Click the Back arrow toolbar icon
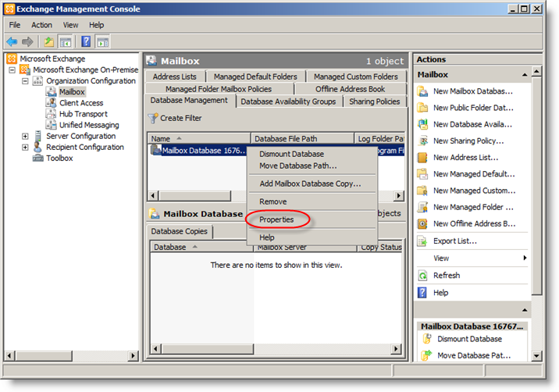The height and width of the screenshot is (392, 559). [12, 41]
